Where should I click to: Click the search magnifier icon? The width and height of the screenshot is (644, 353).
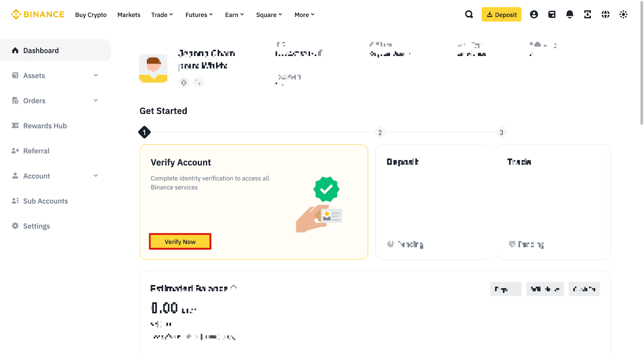tap(469, 15)
